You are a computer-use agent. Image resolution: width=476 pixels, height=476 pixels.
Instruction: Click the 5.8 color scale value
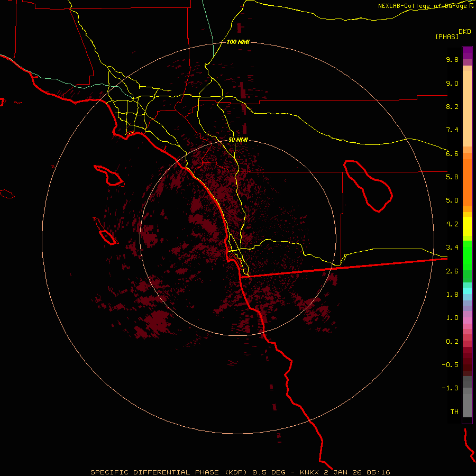452,177
